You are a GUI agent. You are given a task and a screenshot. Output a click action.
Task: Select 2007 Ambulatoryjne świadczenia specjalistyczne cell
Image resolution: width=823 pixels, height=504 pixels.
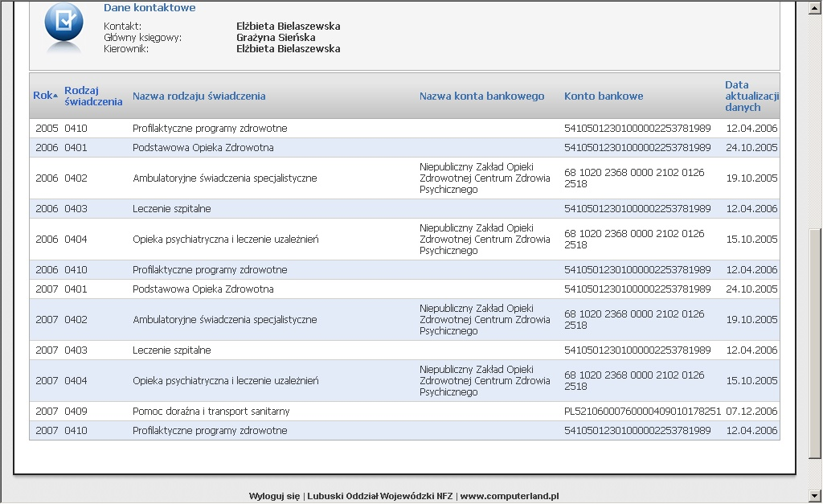click(x=225, y=319)
